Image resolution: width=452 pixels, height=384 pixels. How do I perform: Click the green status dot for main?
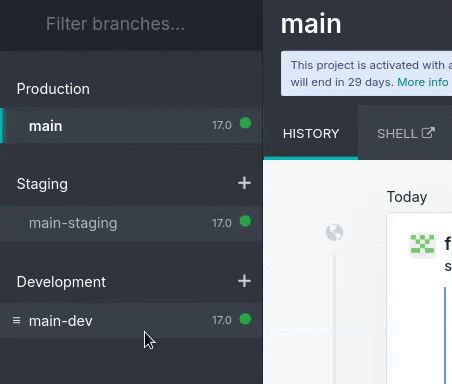click(245, 123)
